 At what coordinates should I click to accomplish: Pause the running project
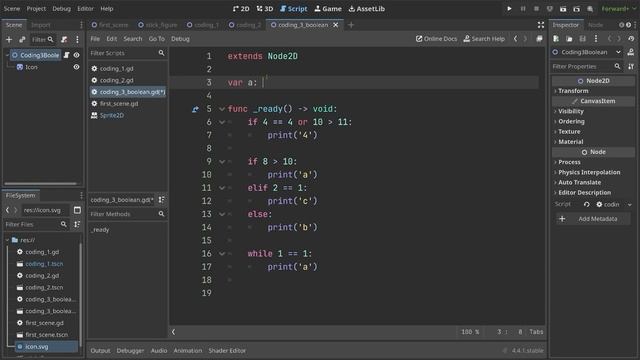tap(523, 9)
